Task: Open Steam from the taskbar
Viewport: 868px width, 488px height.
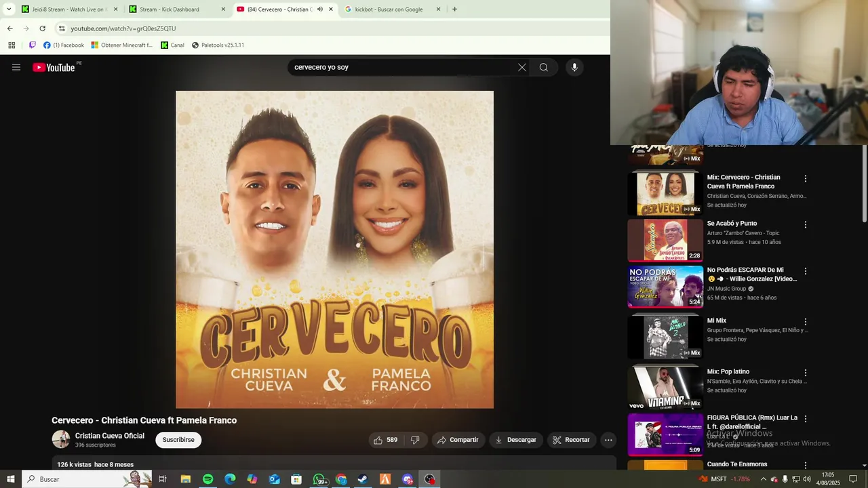Action: [363, 479]
